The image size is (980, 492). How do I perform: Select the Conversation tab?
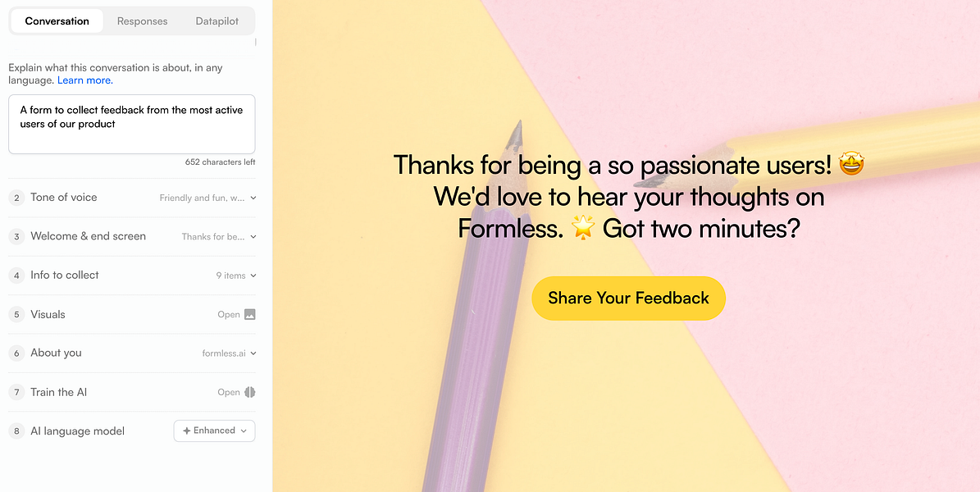(x=57, y=21)
